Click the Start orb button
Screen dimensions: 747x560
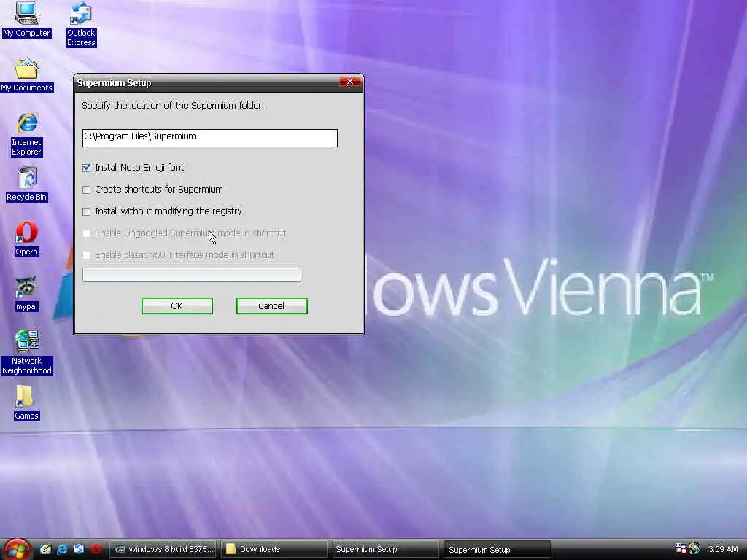[17, 549]
